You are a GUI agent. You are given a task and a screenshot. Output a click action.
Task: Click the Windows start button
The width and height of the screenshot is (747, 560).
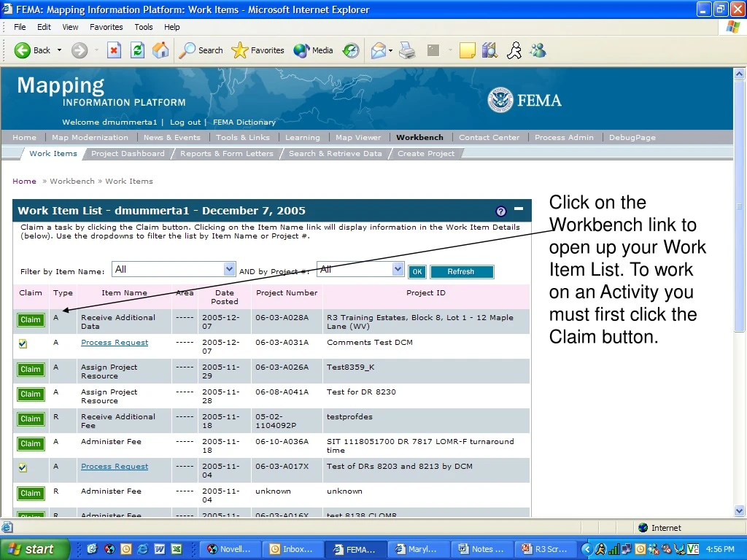tap(34, 549)
